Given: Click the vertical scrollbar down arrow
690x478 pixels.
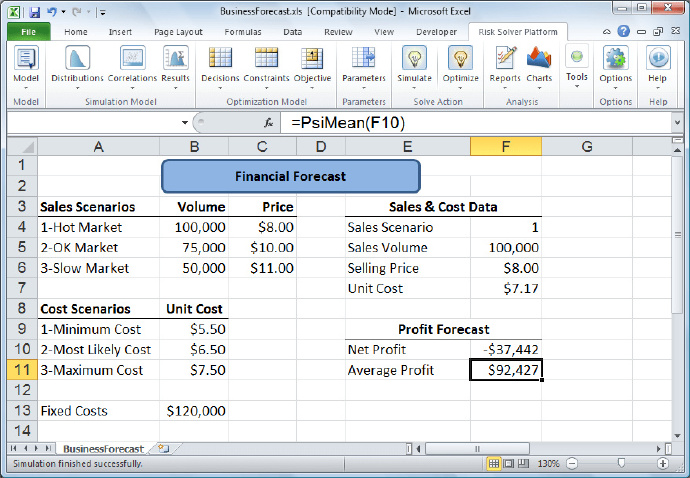Looking at the screenshot, I should point(677,436).
